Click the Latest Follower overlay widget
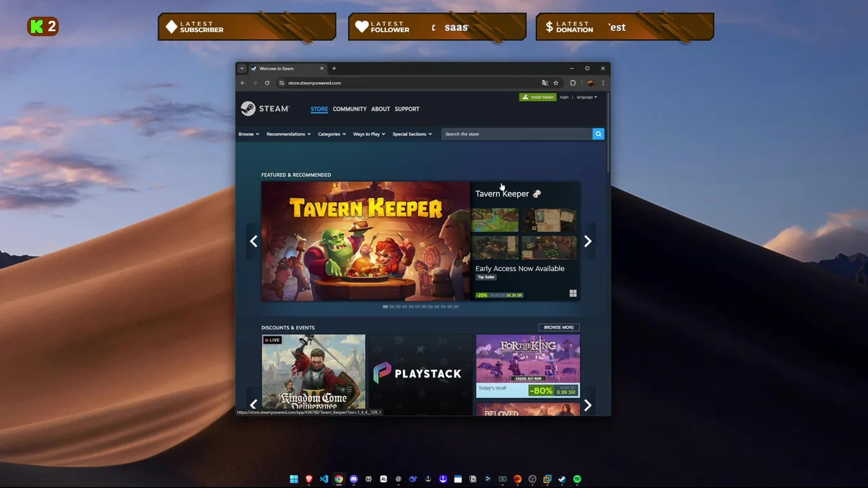The height and width of the screenshot is (488, 868). tap(437, 27)
